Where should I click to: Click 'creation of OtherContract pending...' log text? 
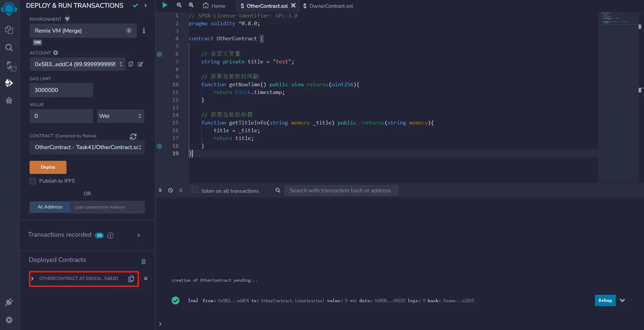click(x=214, y=280)
